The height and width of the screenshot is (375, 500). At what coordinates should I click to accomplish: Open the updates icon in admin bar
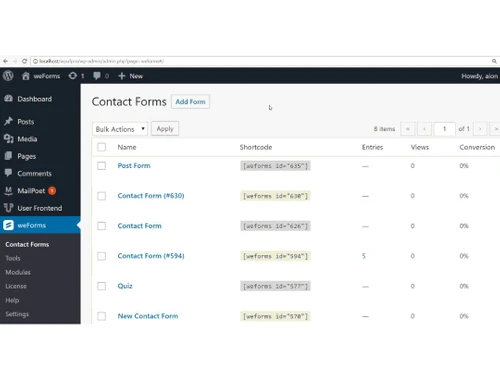[x=73, y=76]
